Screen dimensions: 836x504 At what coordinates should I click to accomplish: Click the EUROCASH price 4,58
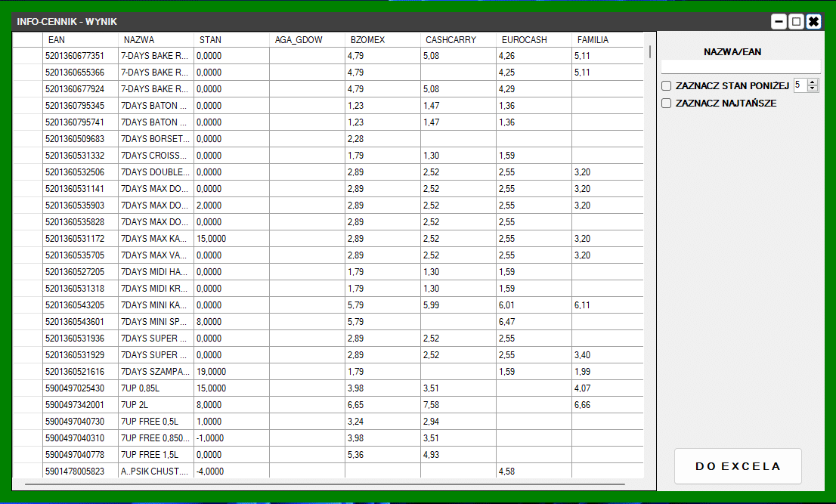tap(534, 472)
